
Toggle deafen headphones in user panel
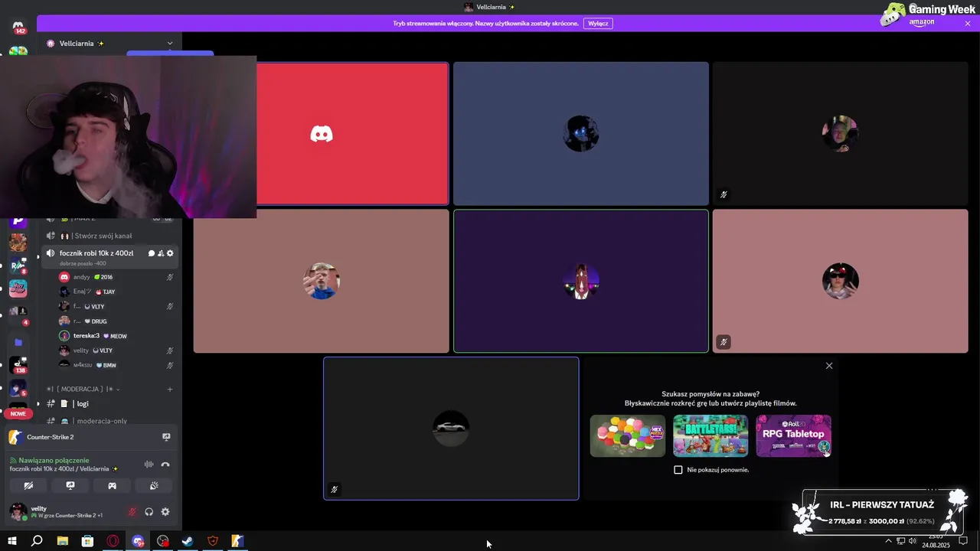[x=149, y=512]
